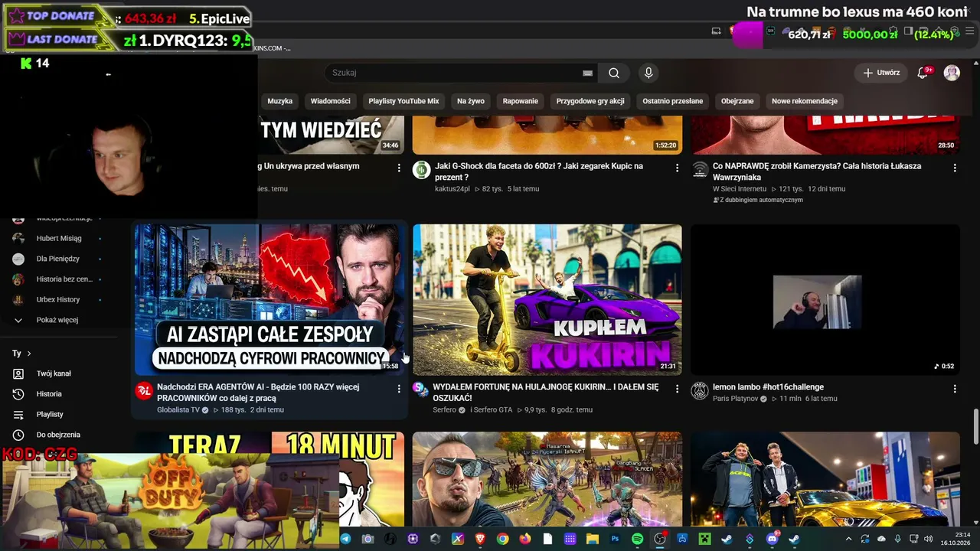Open Historia in the sidebar

(49, 394)
